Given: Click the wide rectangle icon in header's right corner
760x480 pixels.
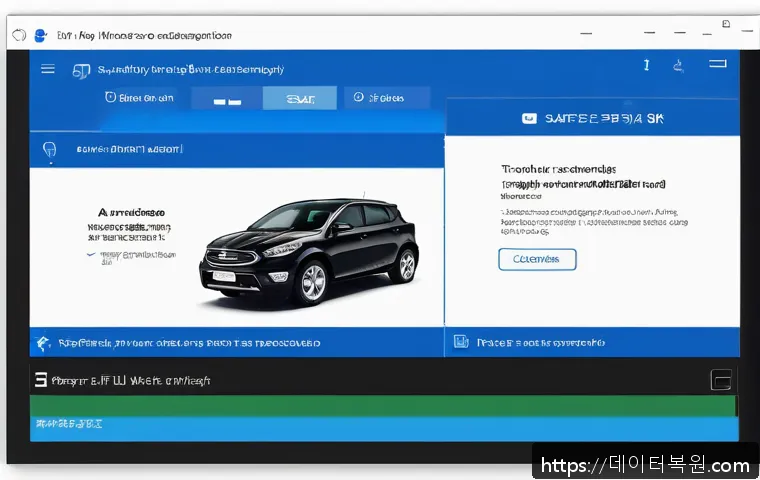Looking at the screenshot, I should click(718, 64).
